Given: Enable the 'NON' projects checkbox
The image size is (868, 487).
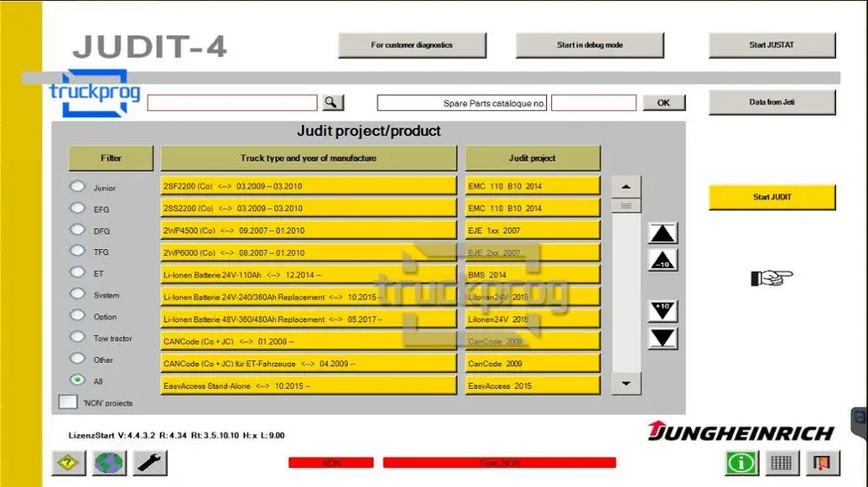Looking at the screenshot, I should (68, 402).
